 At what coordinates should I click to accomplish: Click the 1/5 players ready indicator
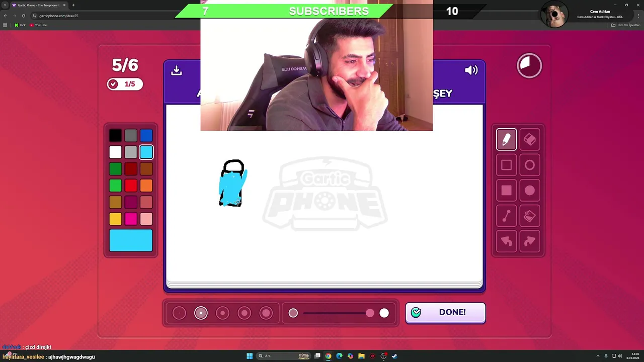125,84
